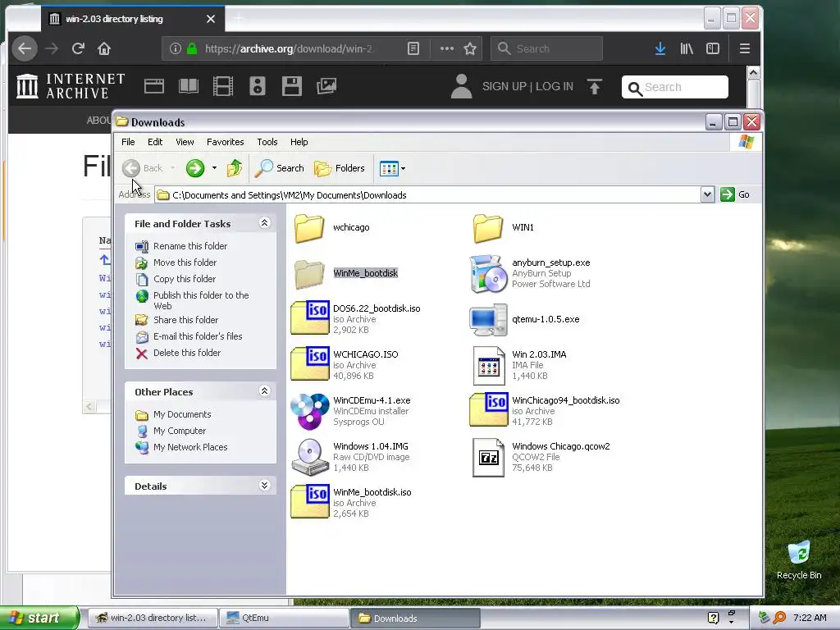Open Internet Archive images icon

pos(326,86)
